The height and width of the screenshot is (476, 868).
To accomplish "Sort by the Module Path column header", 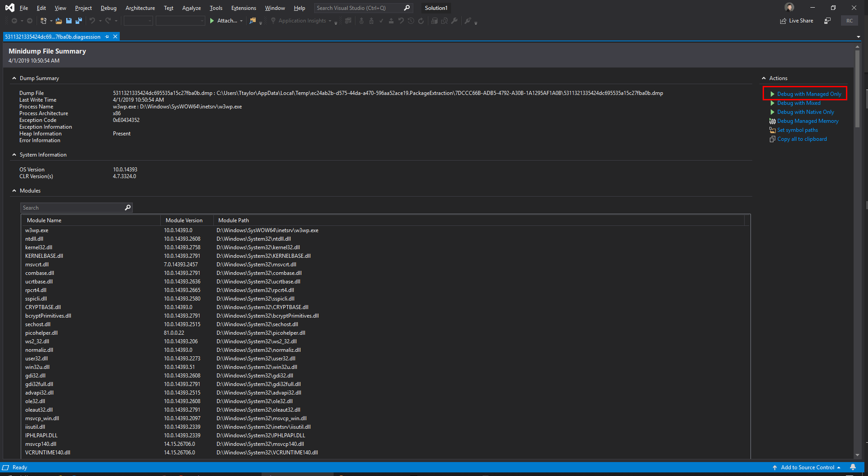I will (x=479, y=220).
